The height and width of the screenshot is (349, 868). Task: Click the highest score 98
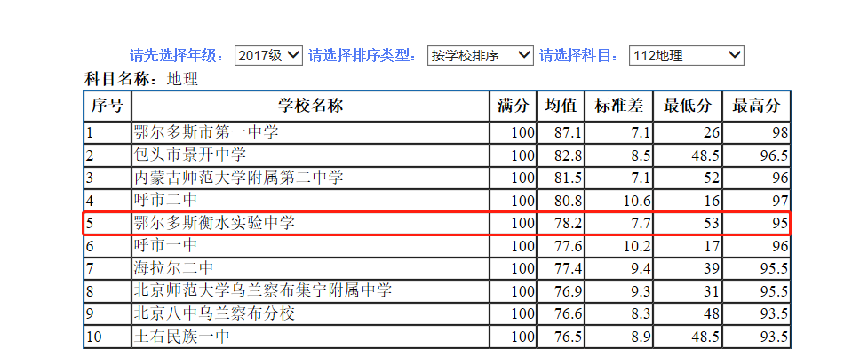(781, 133)
